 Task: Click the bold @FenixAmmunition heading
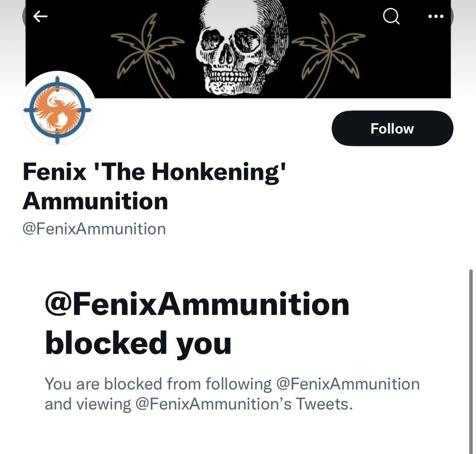click(197, 304)
